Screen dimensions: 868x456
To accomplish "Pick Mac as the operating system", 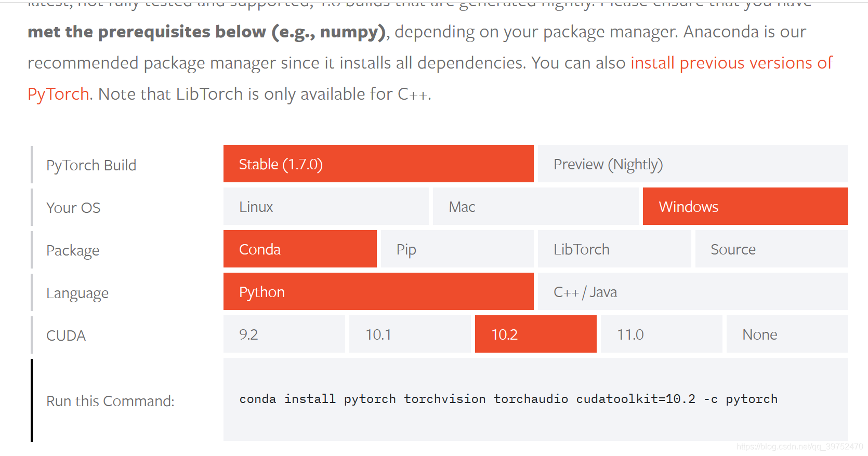I will 535,206.
